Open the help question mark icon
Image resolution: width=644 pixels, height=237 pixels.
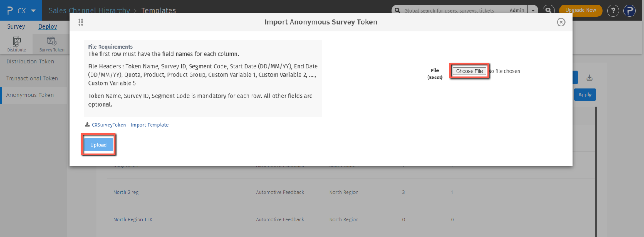(x=613, y=10)
